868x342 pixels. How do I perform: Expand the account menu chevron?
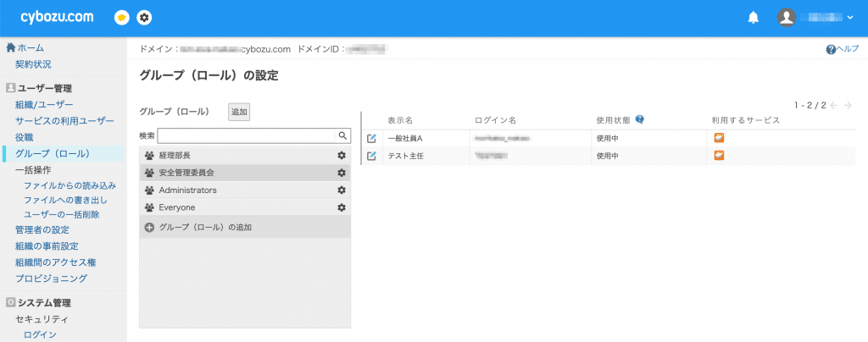coord(850,18)
